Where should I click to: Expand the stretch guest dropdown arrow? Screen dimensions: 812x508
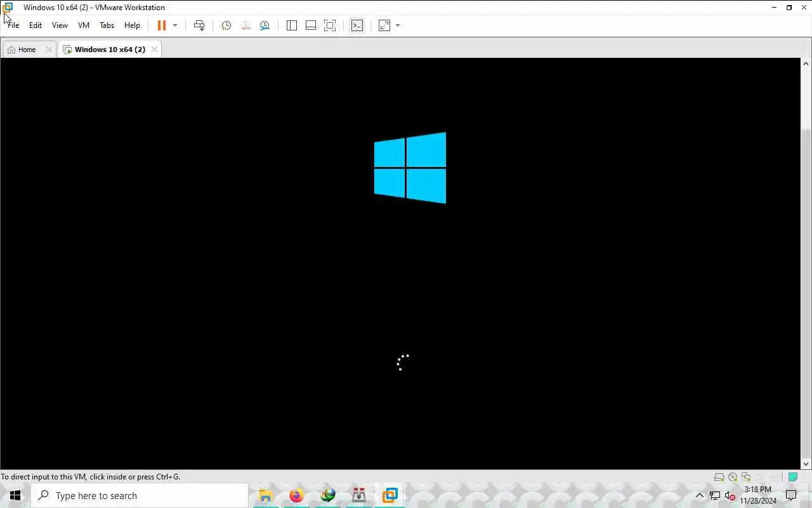click(x=398, y=25)
